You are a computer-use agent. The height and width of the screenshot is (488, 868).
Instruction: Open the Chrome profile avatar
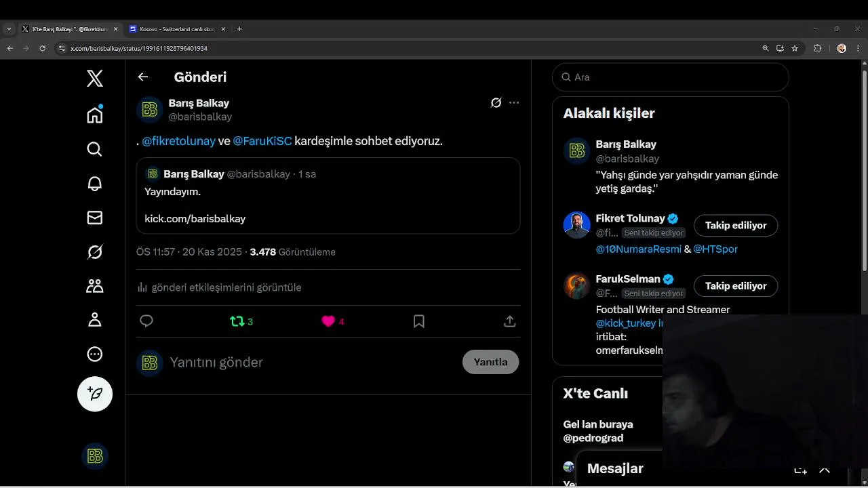(x=842, y=48)
